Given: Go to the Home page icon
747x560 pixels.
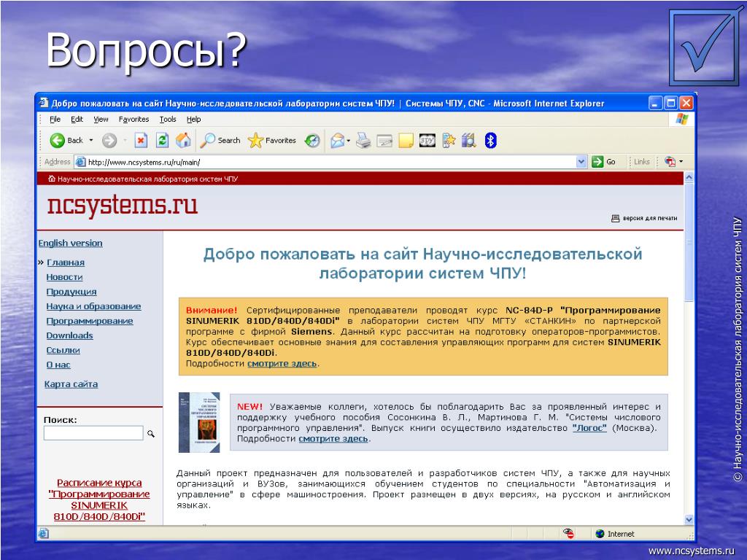Looking at the screenshot, I should tap(183, 141).
